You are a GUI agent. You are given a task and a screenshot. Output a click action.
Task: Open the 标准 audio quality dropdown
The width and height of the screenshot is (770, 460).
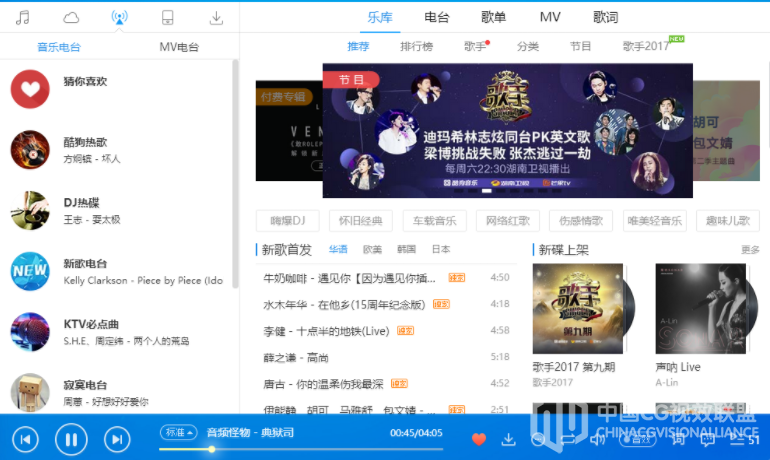click(178, 433)
